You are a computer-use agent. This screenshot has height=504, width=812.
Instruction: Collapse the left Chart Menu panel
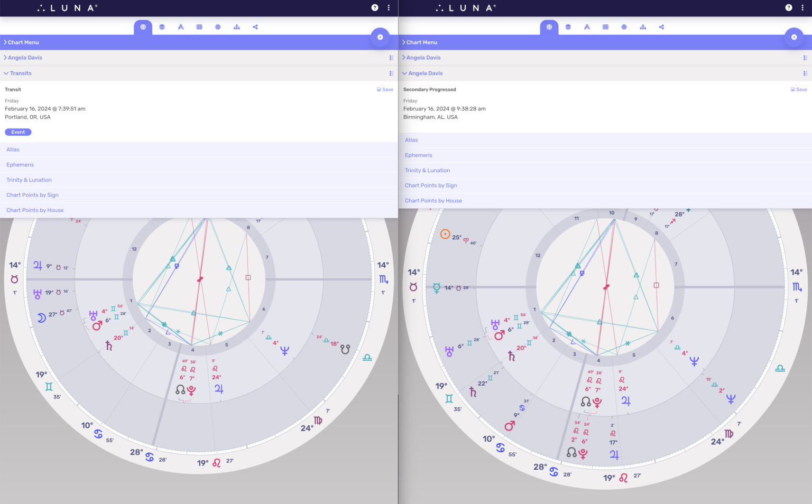tap(21, 42)
